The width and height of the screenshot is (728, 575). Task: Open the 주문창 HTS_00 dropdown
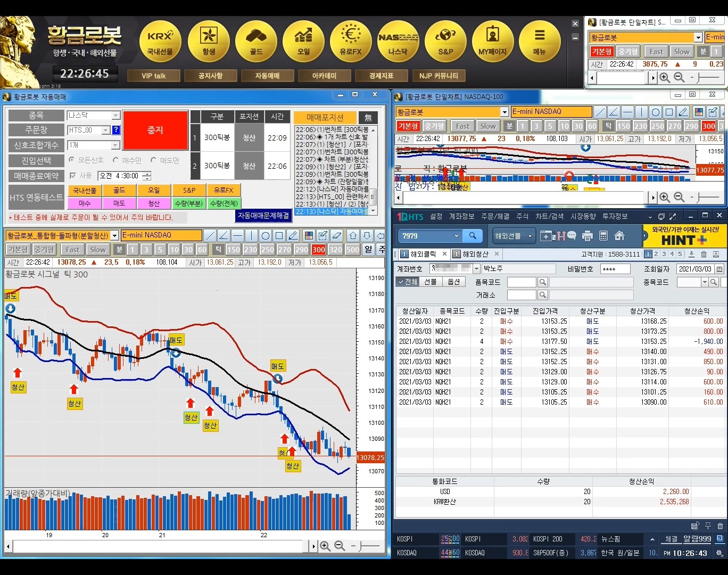(106, 130)
